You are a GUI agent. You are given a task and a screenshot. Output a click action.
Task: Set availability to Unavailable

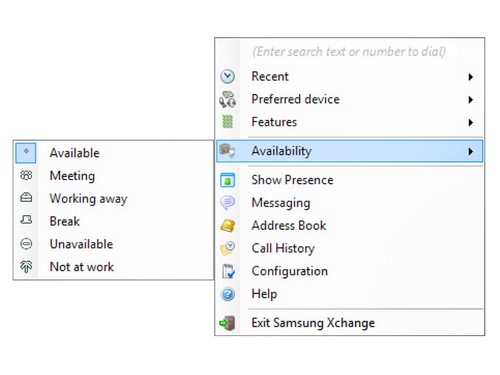coord(113,244)
